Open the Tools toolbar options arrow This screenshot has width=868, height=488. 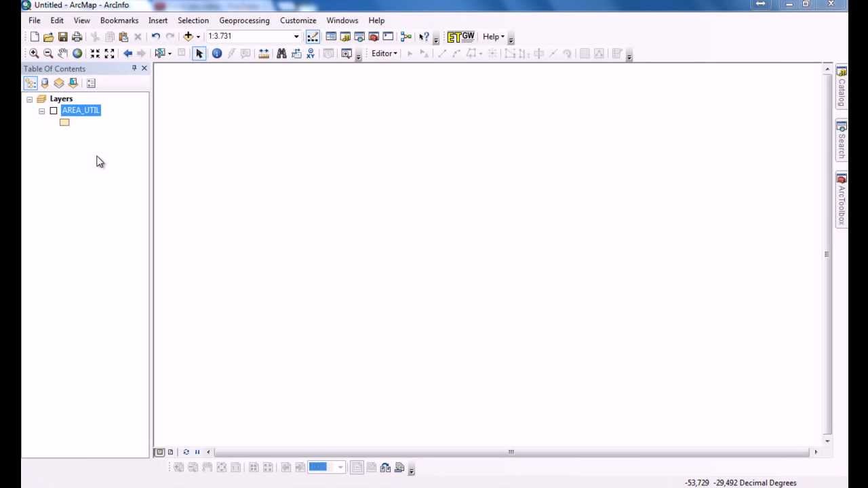(358, 57)
